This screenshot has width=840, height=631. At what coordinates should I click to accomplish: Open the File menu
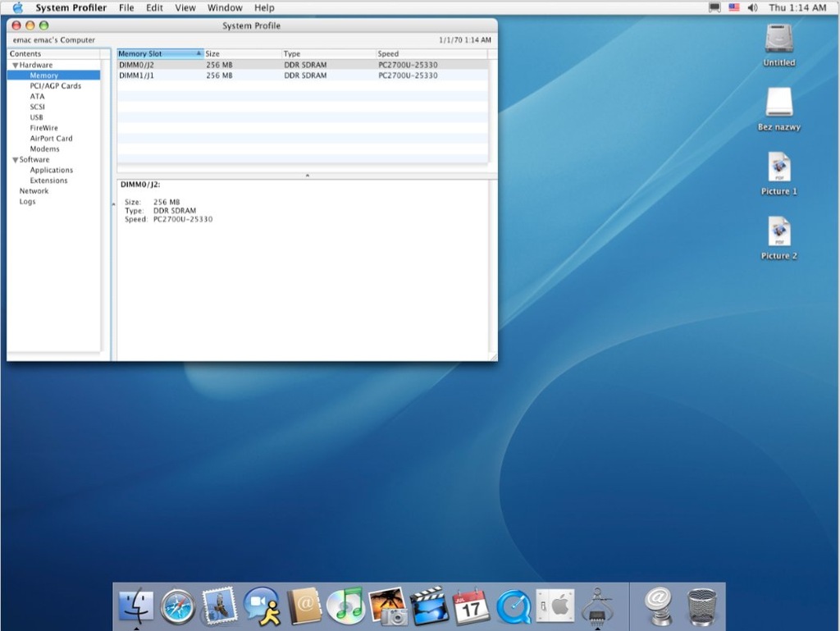tap(126, 7)
